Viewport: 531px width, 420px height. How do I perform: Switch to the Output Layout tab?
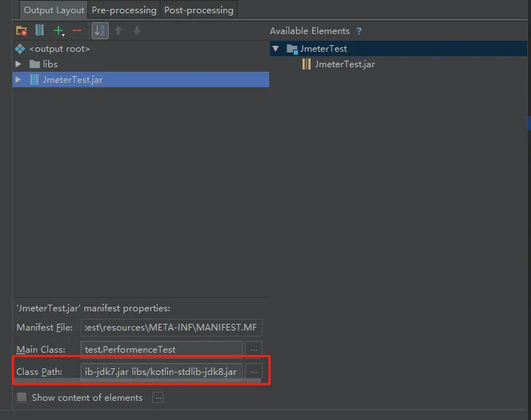(x=53, y=10)
